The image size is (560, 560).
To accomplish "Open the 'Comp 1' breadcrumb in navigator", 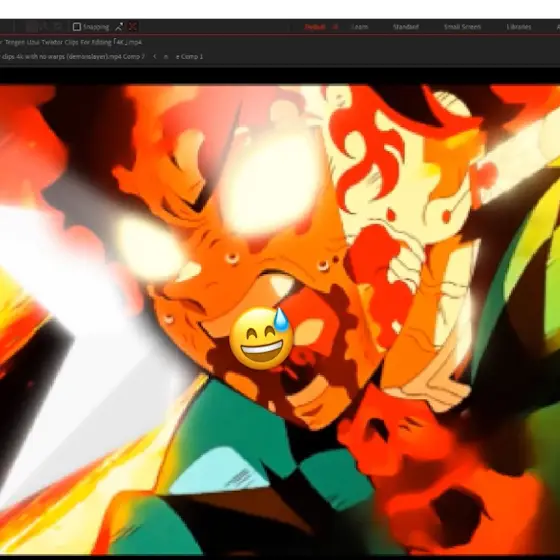I will coord(189,56).
